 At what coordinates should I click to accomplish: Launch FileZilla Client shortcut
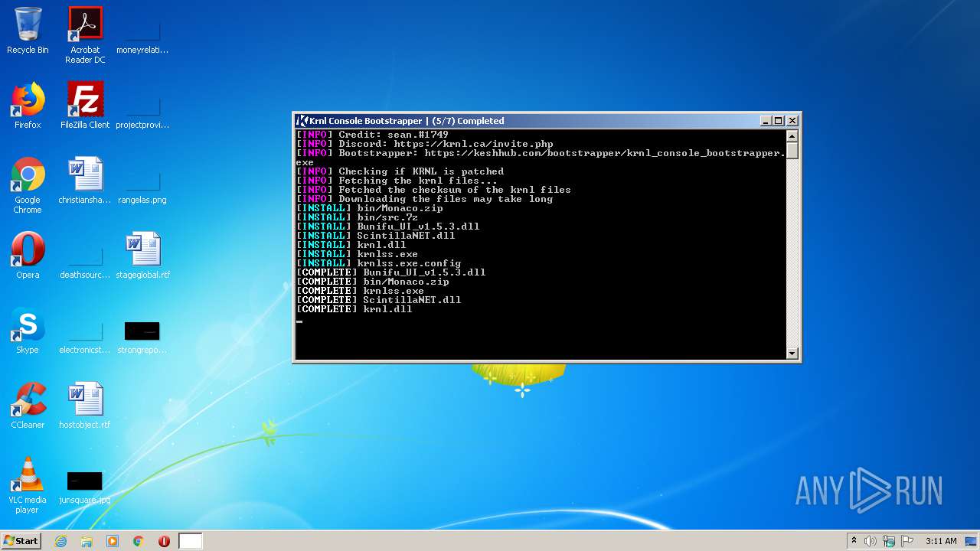[85, 106]
